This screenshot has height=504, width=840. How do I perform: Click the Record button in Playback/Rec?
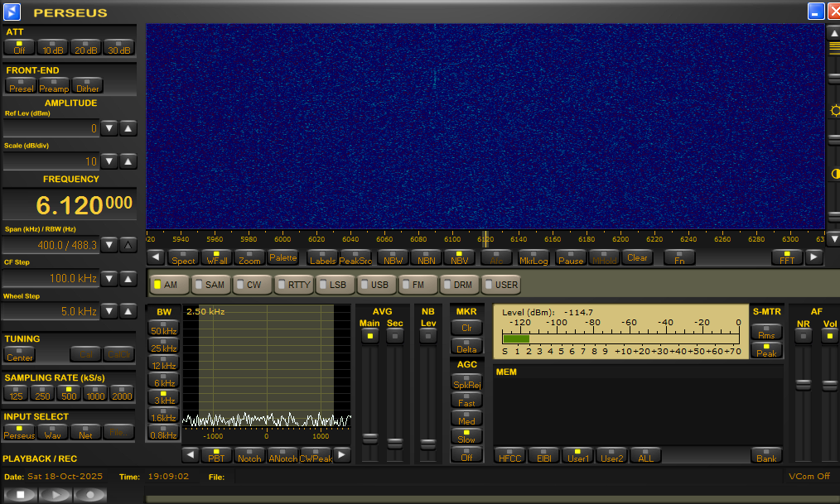(x=90, y=494)
